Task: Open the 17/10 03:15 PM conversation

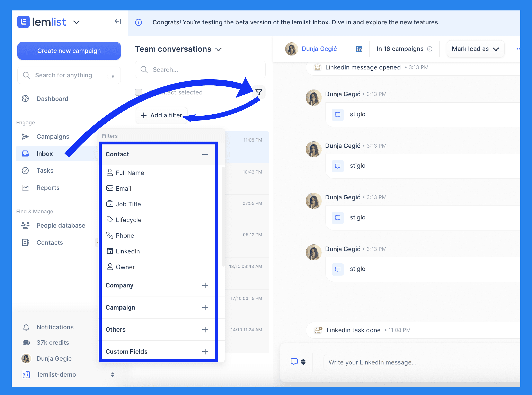Action: click(x=247, y=305)
